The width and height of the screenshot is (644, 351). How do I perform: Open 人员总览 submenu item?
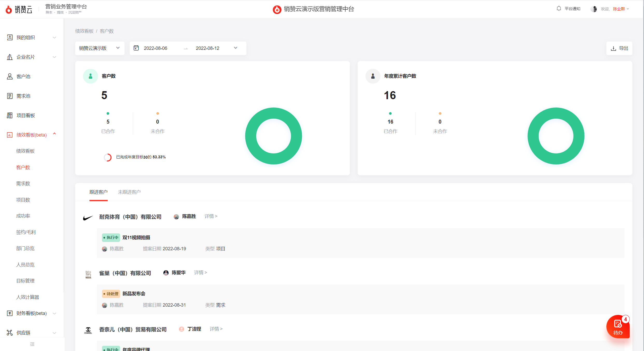pyautogui.click(x=25, y=265)
